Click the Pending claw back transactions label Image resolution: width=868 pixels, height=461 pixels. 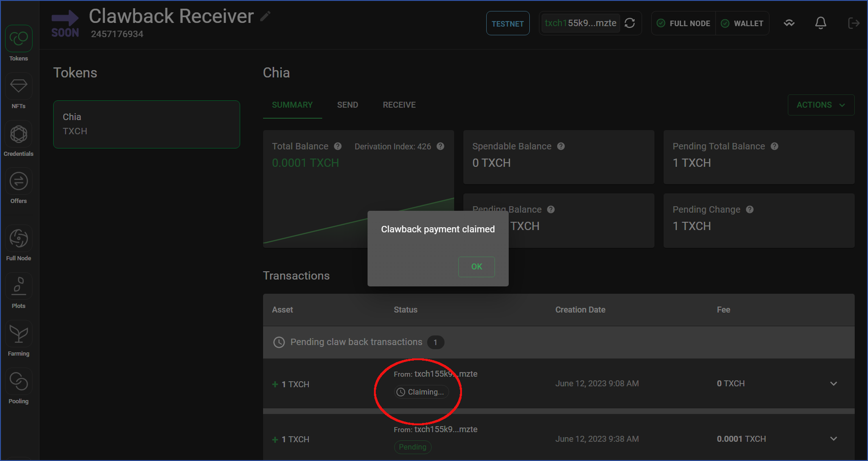(x=357, y=342)
